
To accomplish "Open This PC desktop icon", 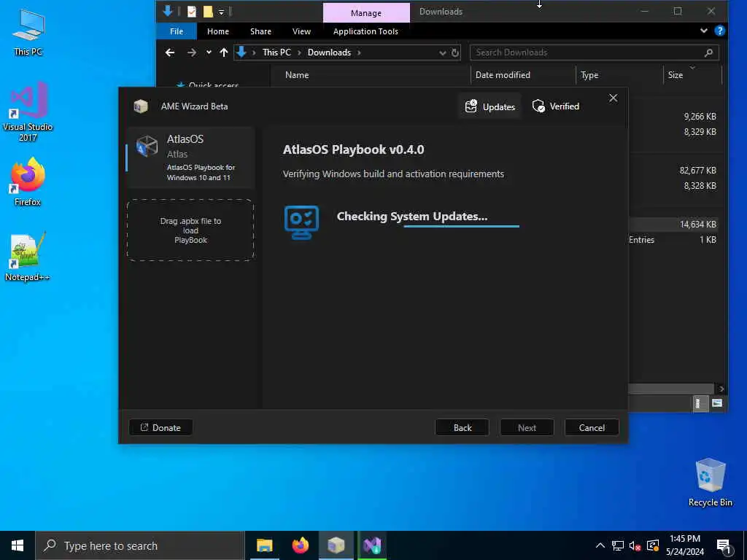I will tap(28, 33).
